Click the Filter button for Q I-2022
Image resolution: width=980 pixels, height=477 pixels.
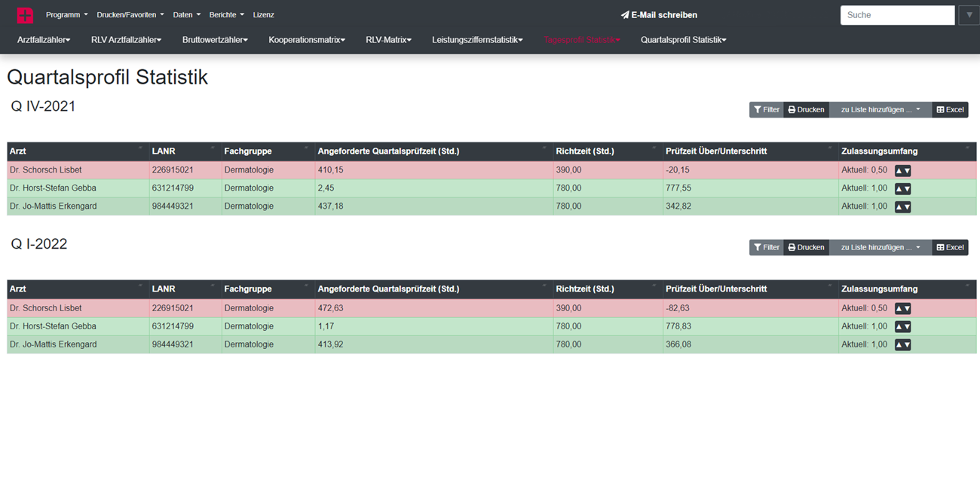coord(766,248)
